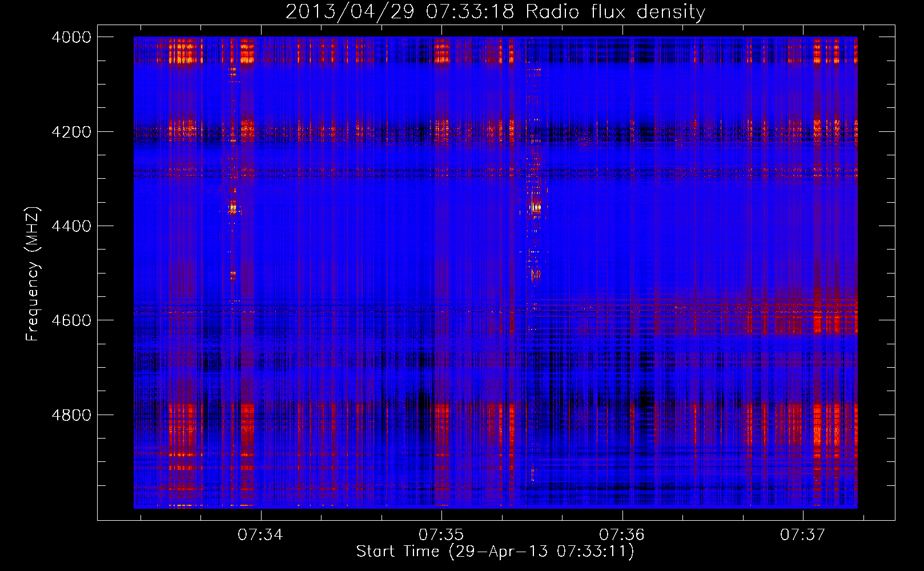This screenshot has height=571, width=924.
Task: Select the 4600 frequency axis label
Action: (x=71, y=320)
